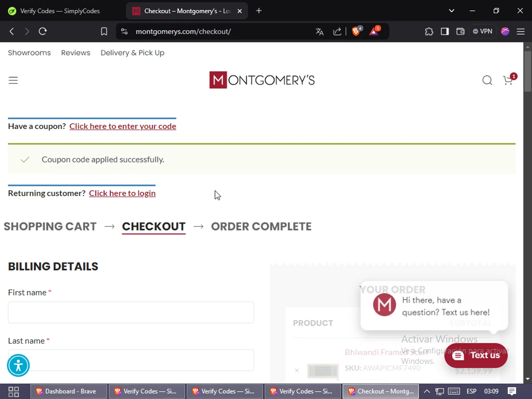
Task: Open a new browser tab
Action: coord(259,11)
